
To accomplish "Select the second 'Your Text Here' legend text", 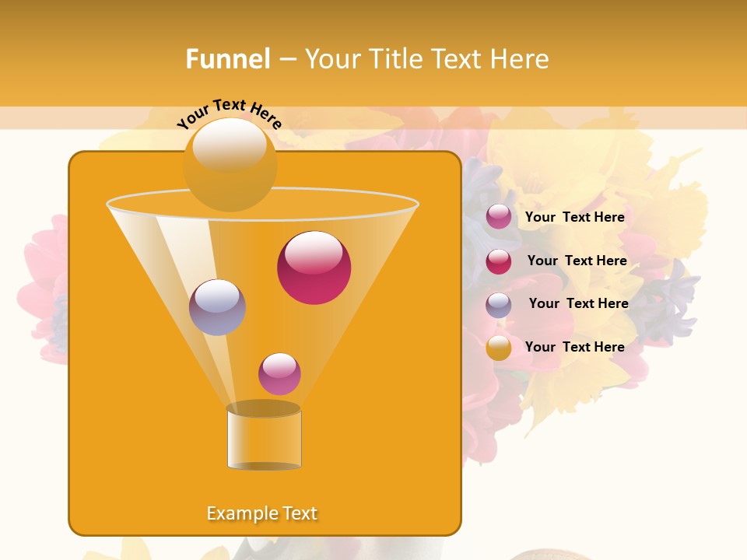I will coord(577,261).
